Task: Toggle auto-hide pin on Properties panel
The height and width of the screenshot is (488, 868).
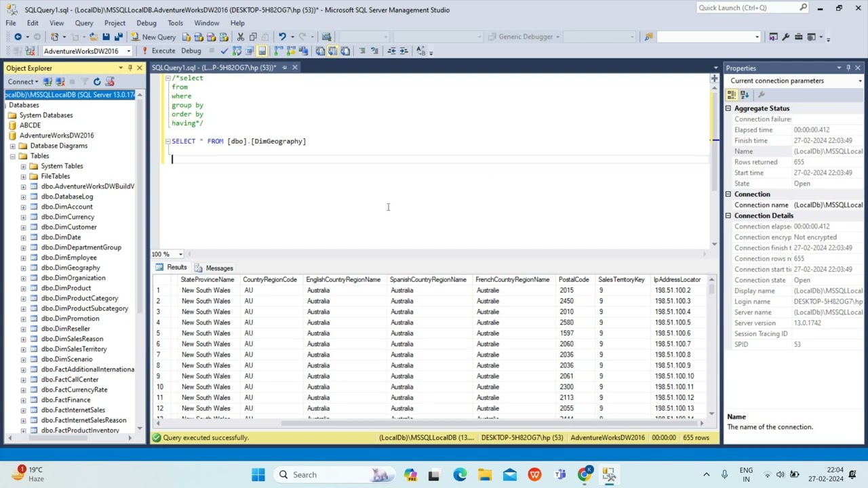Action: (848, 68)
